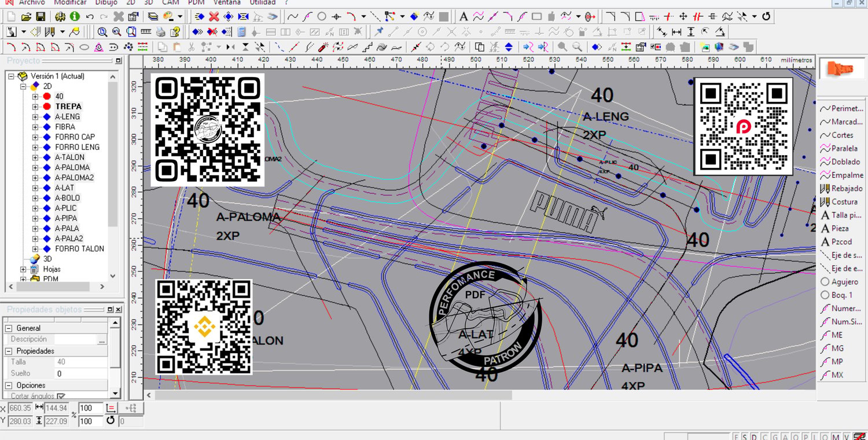Click the print icon
Viewport: 868px width, 440px height.
point(161,31)
